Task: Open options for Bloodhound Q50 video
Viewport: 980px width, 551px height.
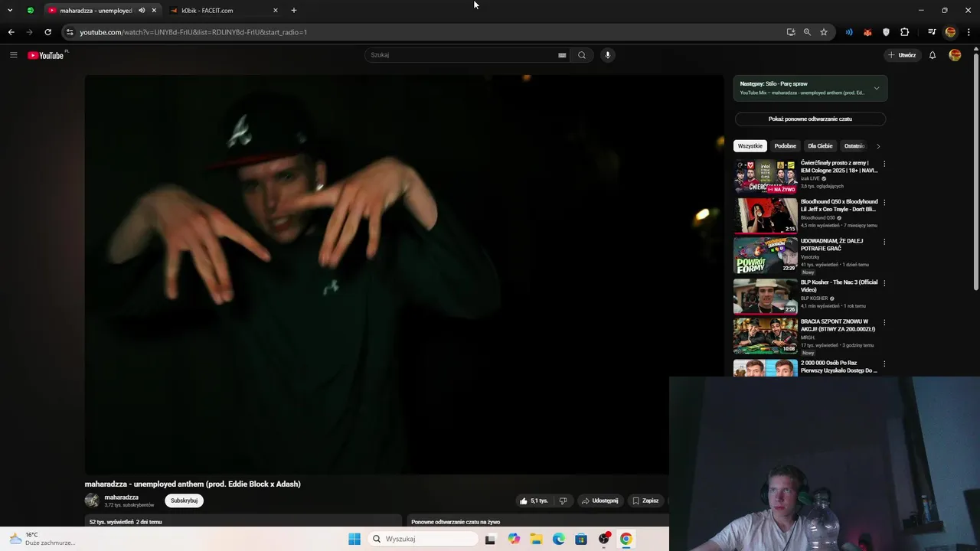Action: [x=884, y=203]
